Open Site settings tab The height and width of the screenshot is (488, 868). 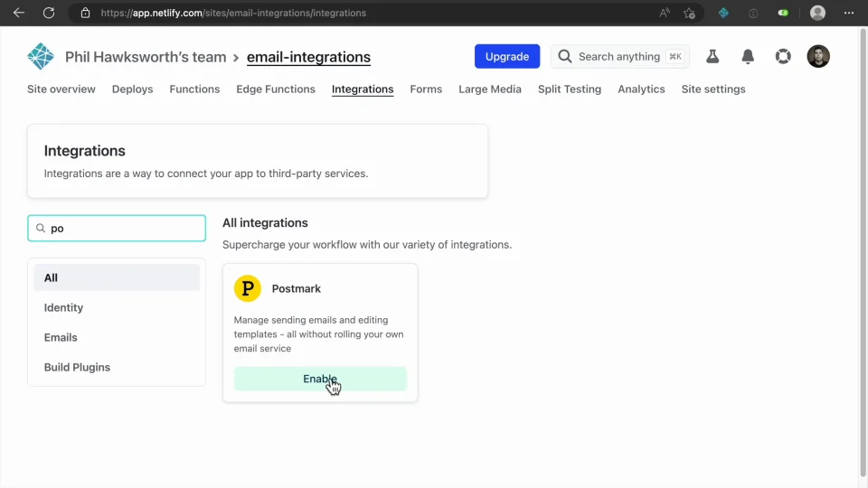click(713, 89)
